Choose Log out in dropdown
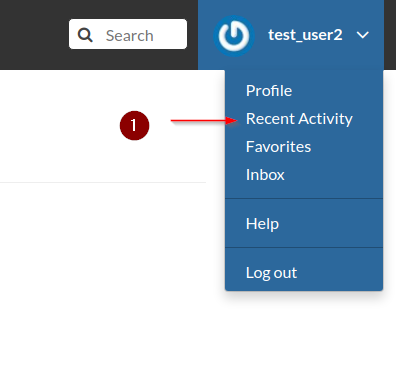This screenshot has height=378, width=396. click(x=271, y=273)
